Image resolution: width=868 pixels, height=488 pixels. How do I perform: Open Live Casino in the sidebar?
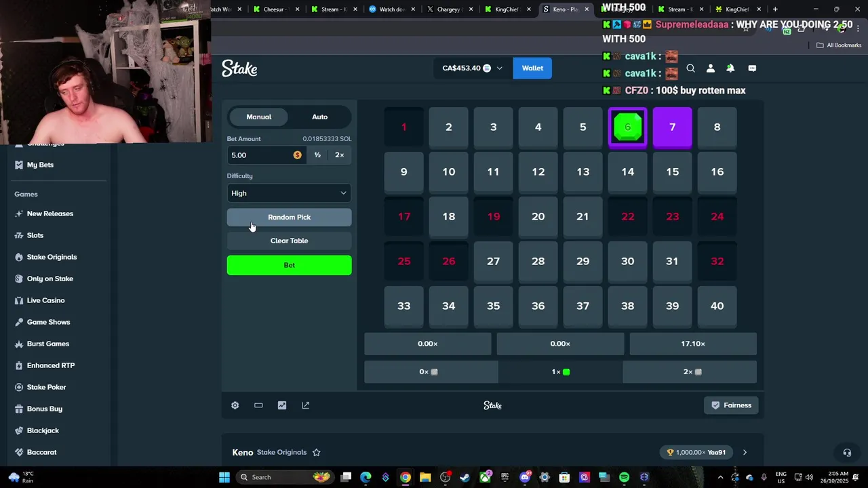pos(45,300)
